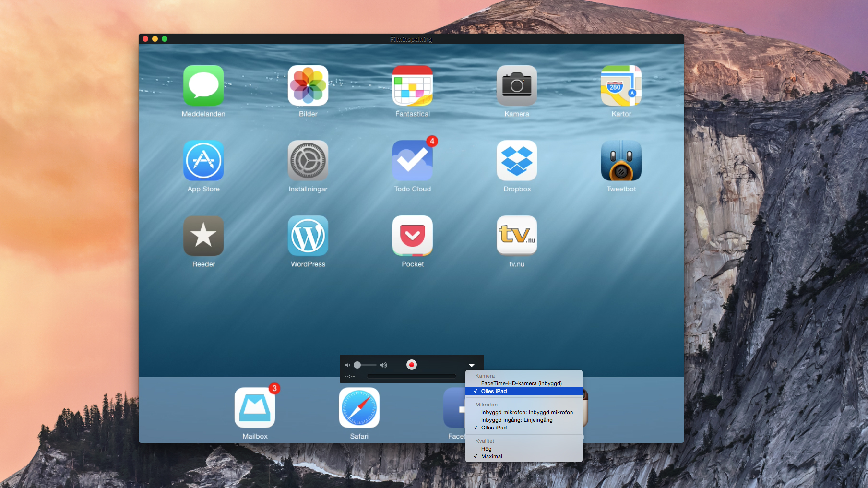Close the Filminspelning window

(145, 39)
